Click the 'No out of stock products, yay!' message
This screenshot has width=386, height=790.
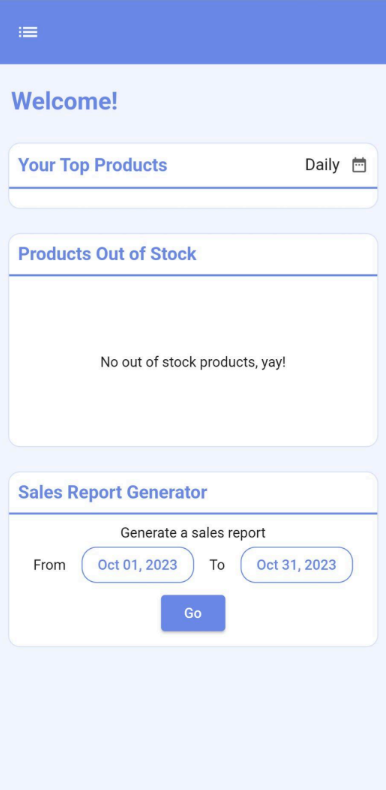(x=193, y=362)
